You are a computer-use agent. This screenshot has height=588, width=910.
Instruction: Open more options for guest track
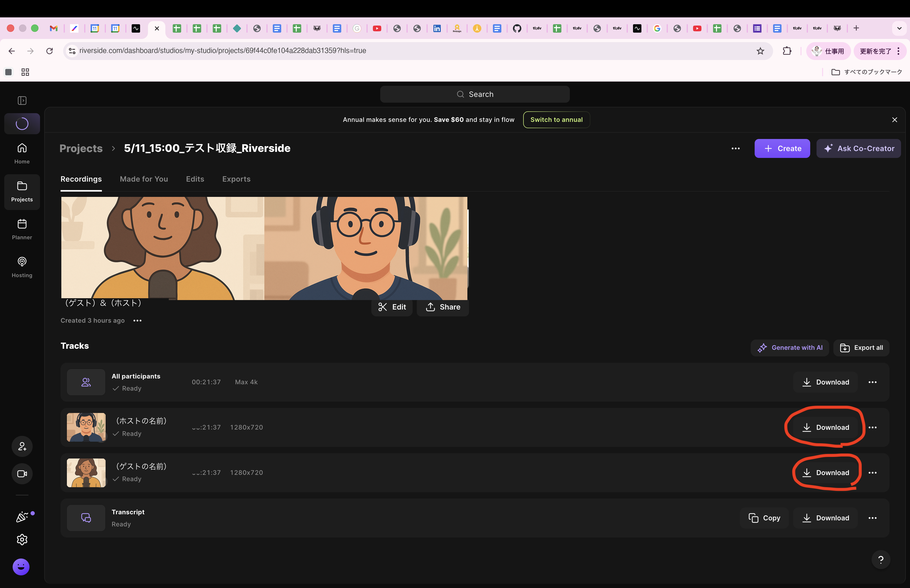coord(873,473)
